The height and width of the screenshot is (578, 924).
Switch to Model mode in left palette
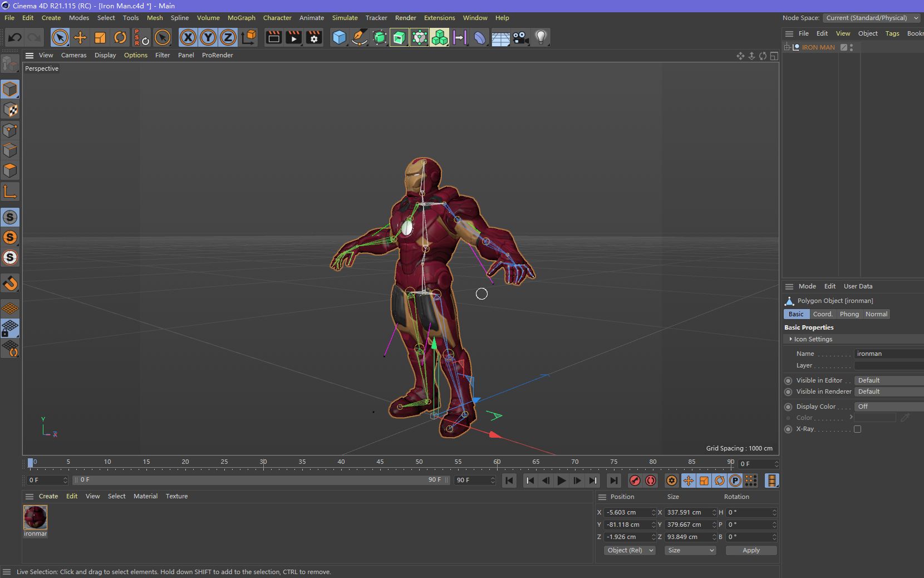10,89
